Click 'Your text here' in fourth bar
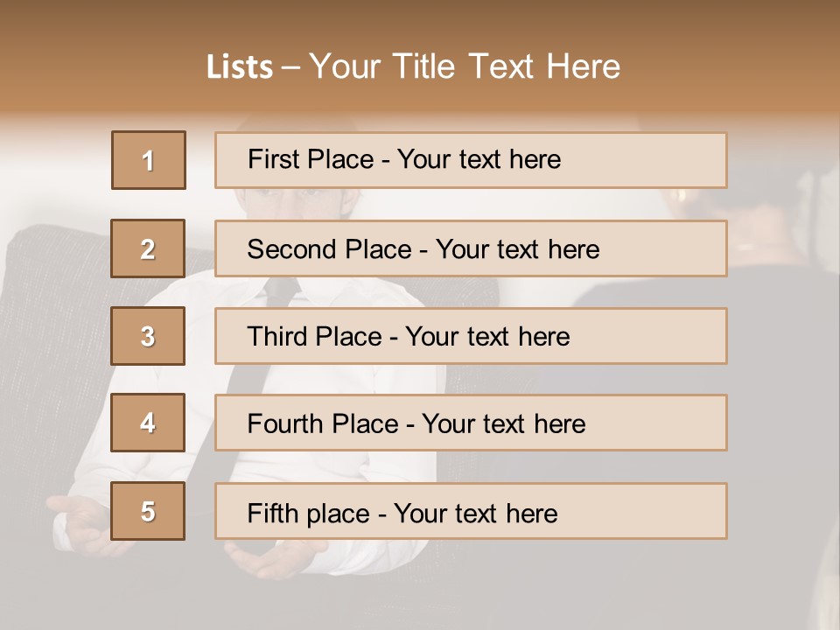840x630 pixels. [x=503, y=424]
